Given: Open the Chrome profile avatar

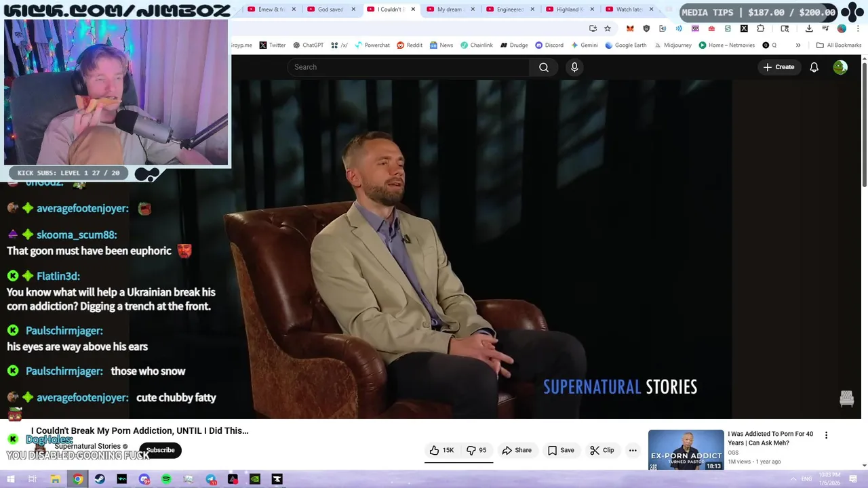Looking at the screenshot, I should pos(842,28).
